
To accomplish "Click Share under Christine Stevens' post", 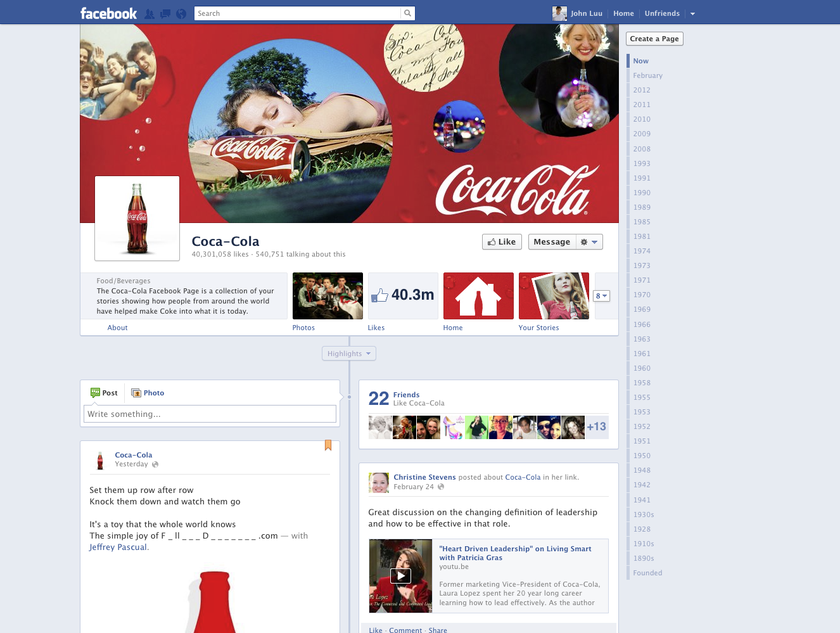I will coord(438,630).
